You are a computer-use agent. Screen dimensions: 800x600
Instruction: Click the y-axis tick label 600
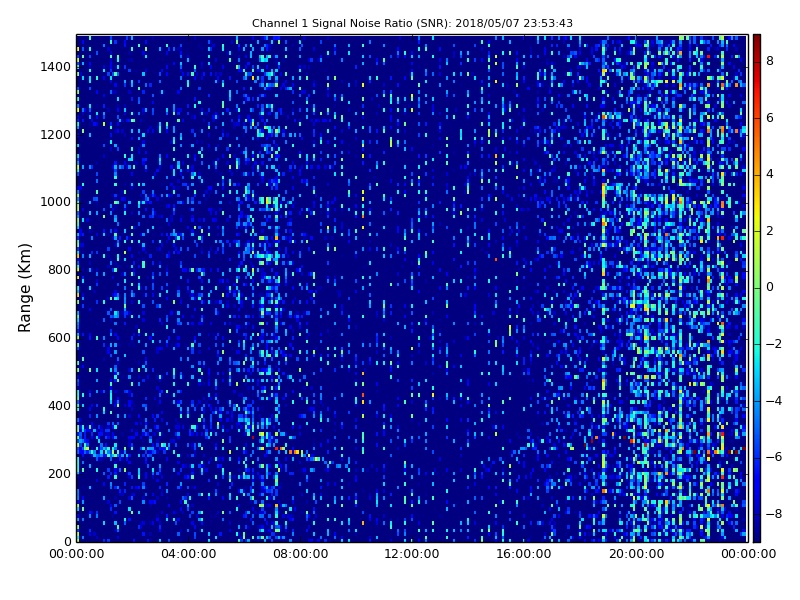(x=59, y=338)
